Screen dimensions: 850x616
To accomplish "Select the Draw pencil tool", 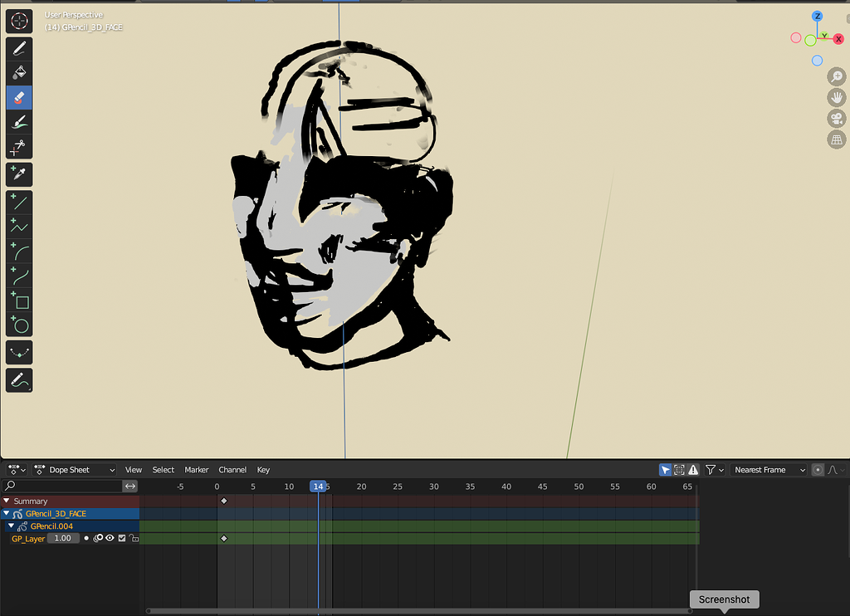I will (19, 49).
